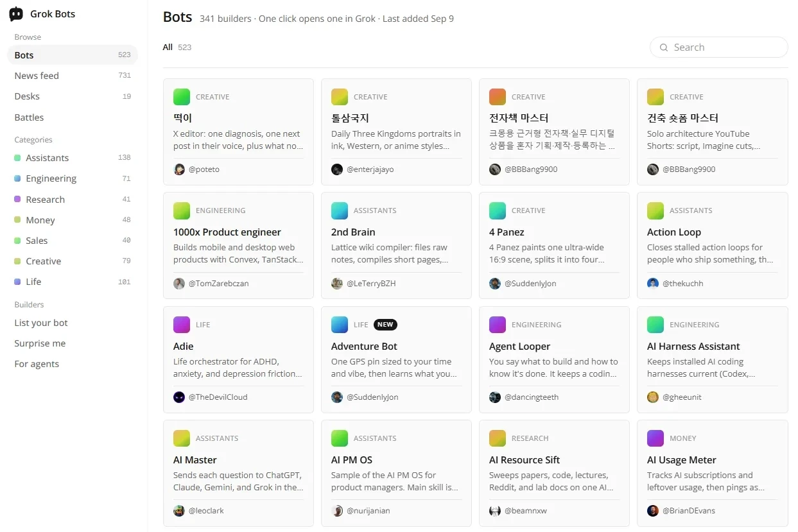Click @enterjajayo's avatar
798x532 pixels.
point(337,169)
